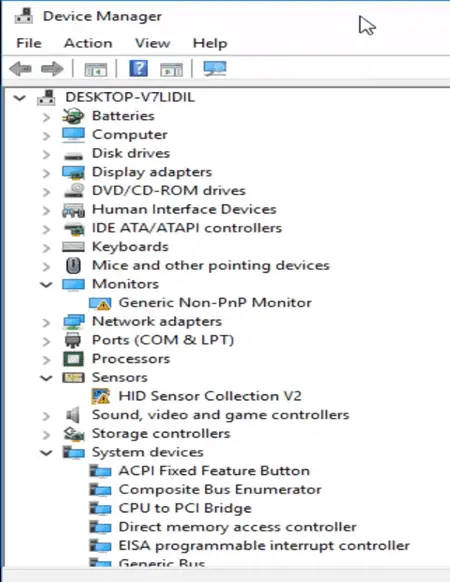Viewport: 450px width, 582px height.
Task: Select the IDE ATA/ATAPI controllers label
Action: (187, 228)
